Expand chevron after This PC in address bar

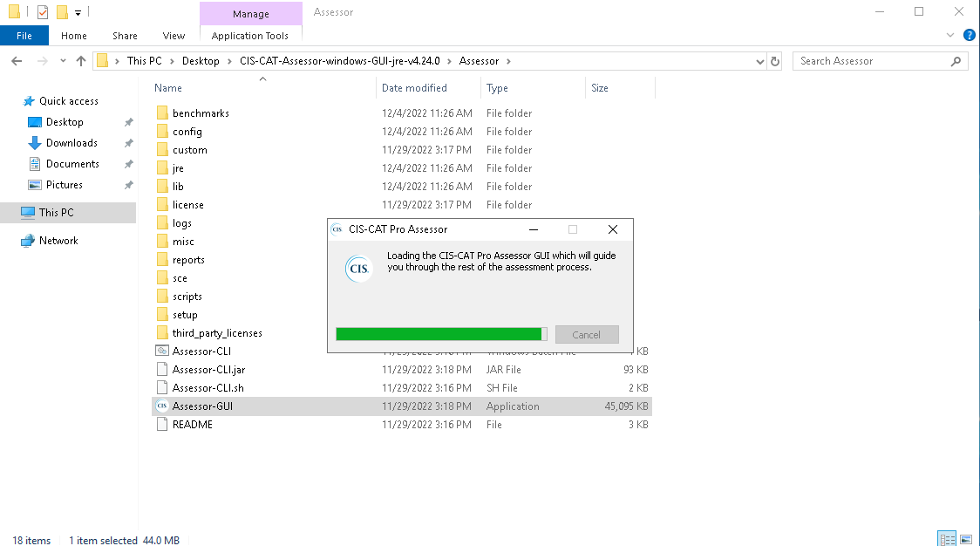tap(172, 61)
